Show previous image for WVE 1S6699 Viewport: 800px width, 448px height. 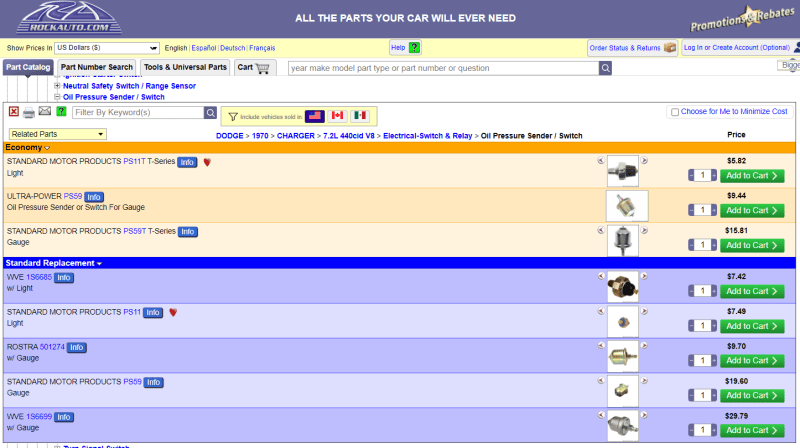coord(601,415)
